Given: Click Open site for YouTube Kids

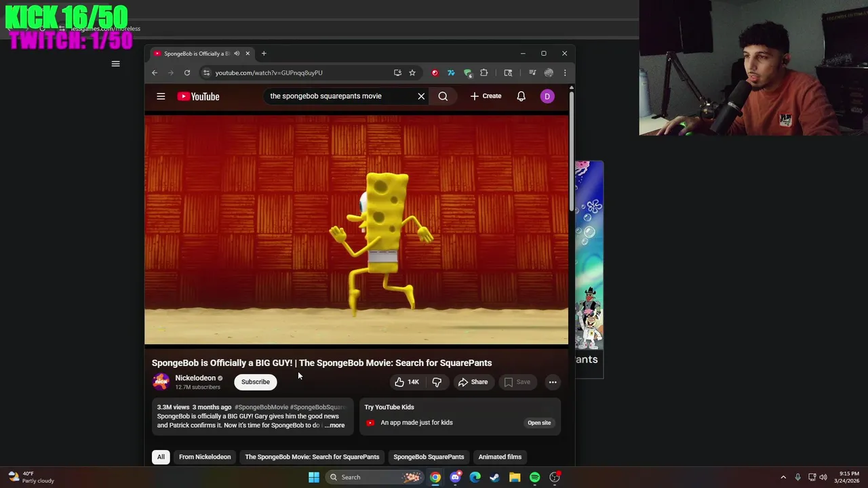Looking at the screenshot, I should click(539, 423).
